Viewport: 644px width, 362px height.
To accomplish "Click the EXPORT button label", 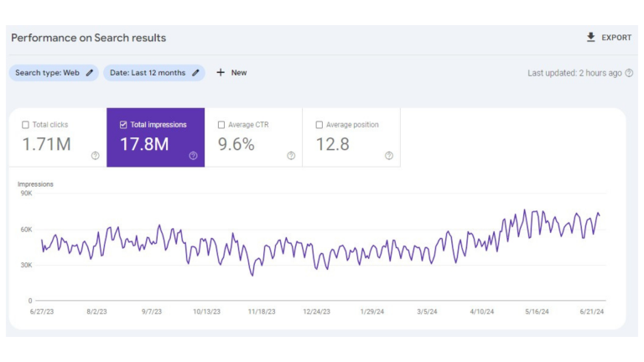I will point(616,38).
